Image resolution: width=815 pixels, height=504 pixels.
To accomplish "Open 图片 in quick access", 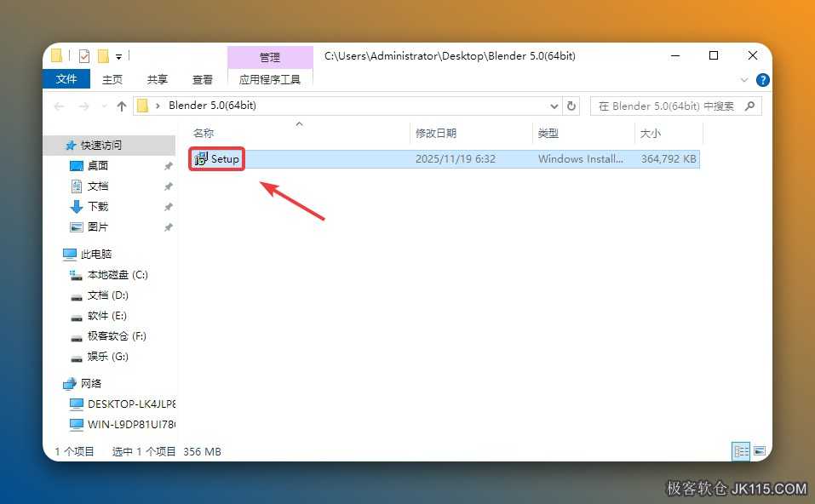I will click(x=98, y=227).
